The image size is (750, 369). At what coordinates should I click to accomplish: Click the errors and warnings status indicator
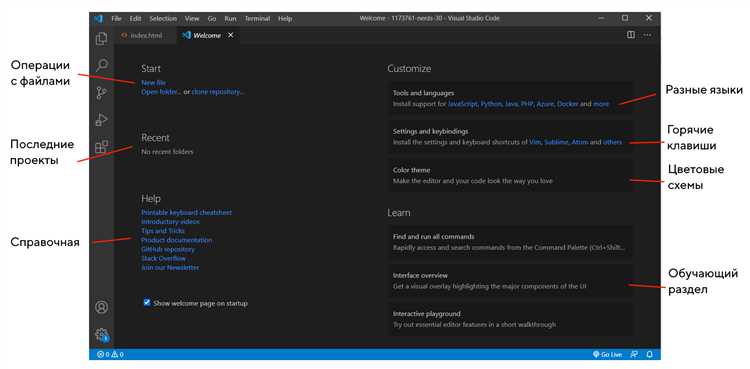pos(110,355)
